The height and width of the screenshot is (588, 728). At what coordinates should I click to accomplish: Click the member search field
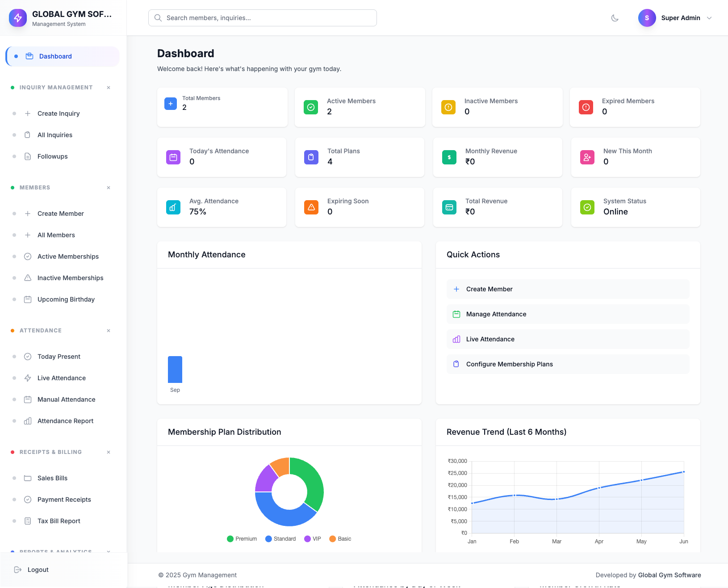click(x=262, y=18)
